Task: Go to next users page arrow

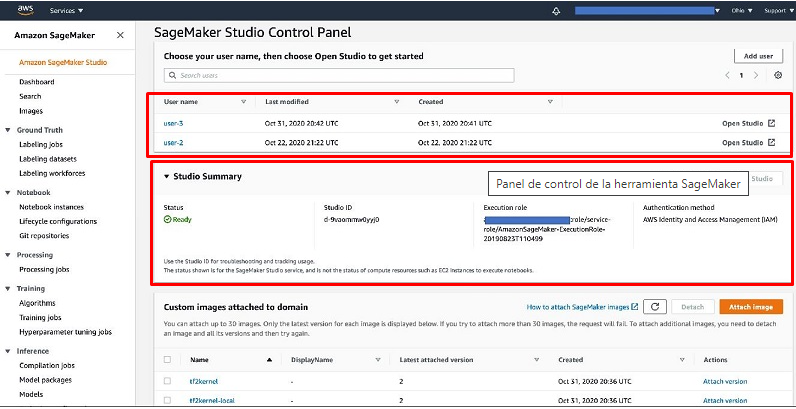Action: click(756, 75)
